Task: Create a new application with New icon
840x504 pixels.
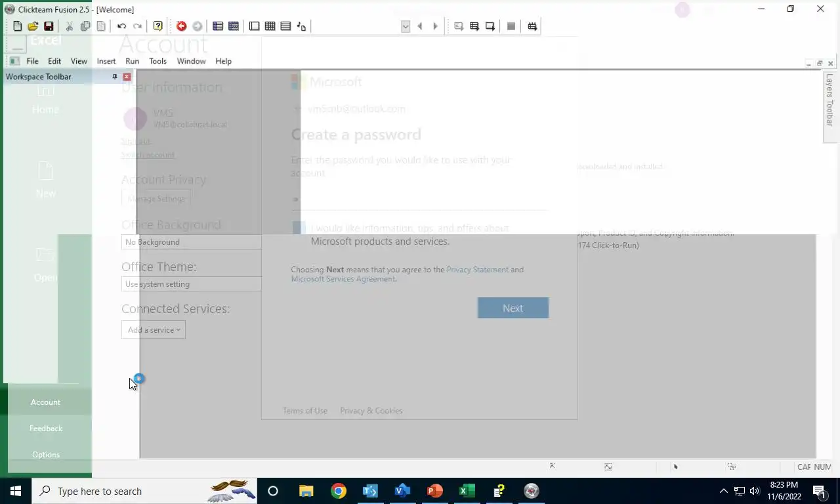Action: tap(18, 26)
